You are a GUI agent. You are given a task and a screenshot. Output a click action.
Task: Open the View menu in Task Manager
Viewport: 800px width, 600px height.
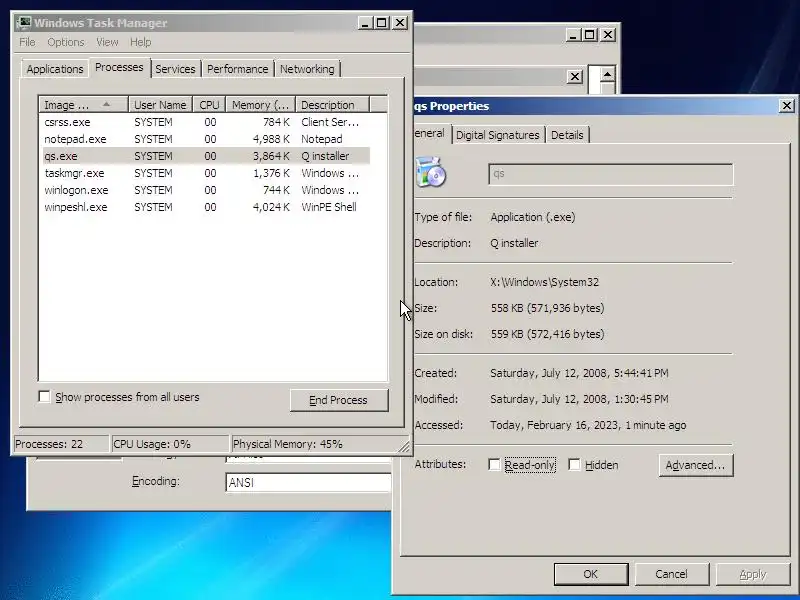pyautogui.click(x=107, y=42)
